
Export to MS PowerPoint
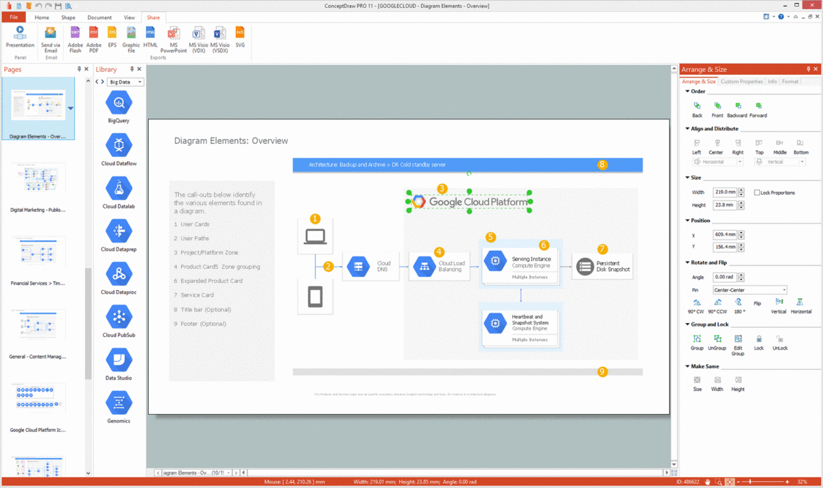[174, 39]
